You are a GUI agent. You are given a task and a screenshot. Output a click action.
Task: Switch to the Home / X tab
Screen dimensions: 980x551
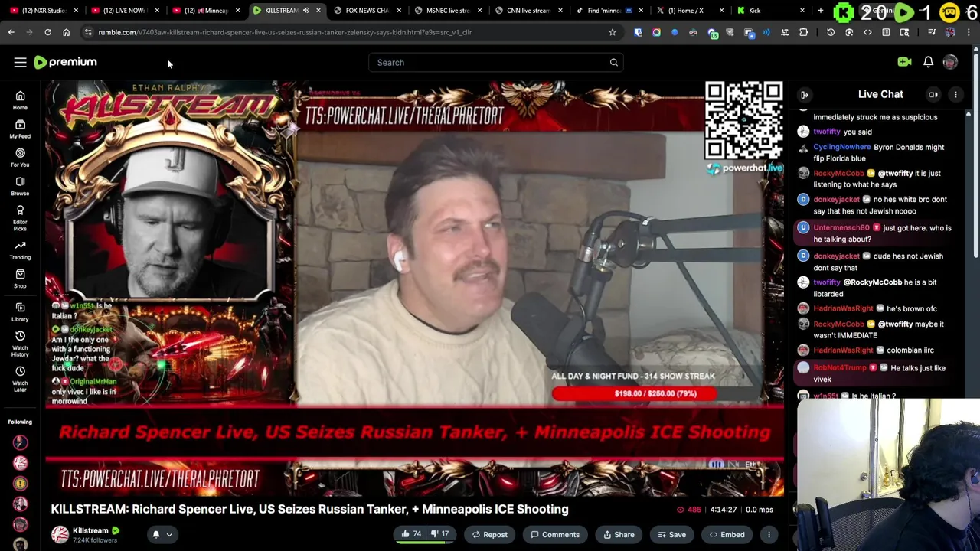click(686, 11)
